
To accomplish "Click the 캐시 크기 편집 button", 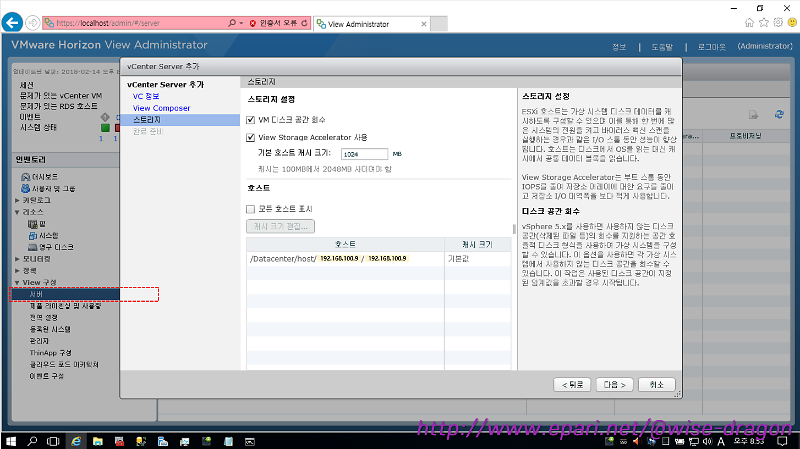I will click(x=280, y=227).
